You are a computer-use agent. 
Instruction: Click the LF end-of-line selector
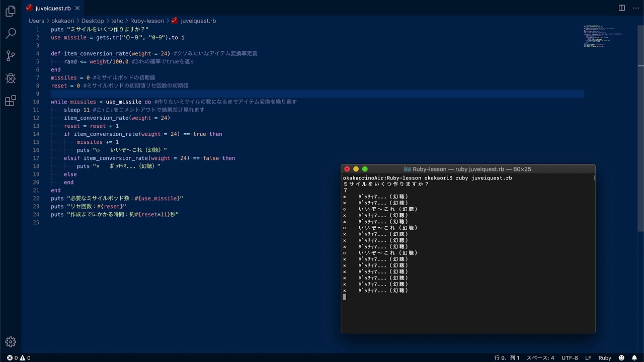588,358
